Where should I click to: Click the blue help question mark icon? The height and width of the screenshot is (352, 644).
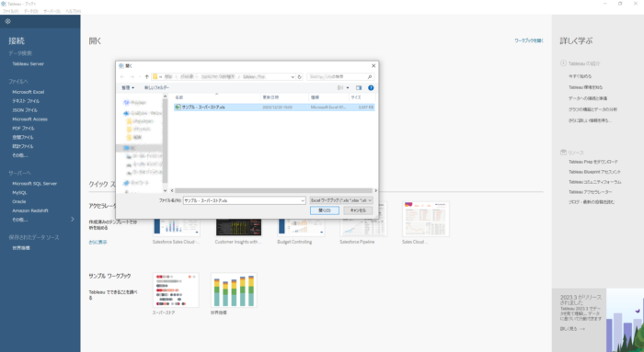(371, 88)
